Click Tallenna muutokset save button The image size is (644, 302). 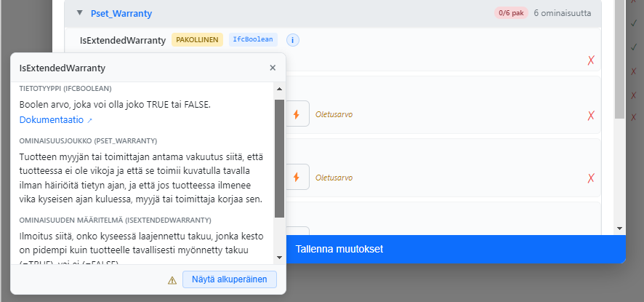pyautogui.click(x=339, y=249)
